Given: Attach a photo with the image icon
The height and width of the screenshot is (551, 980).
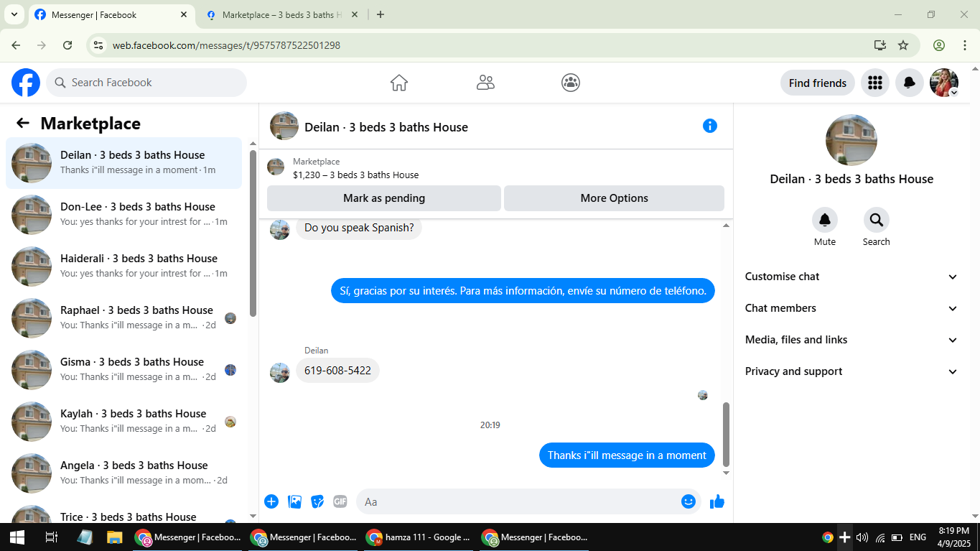Looking at the screenshot, I should coord(294,501).
